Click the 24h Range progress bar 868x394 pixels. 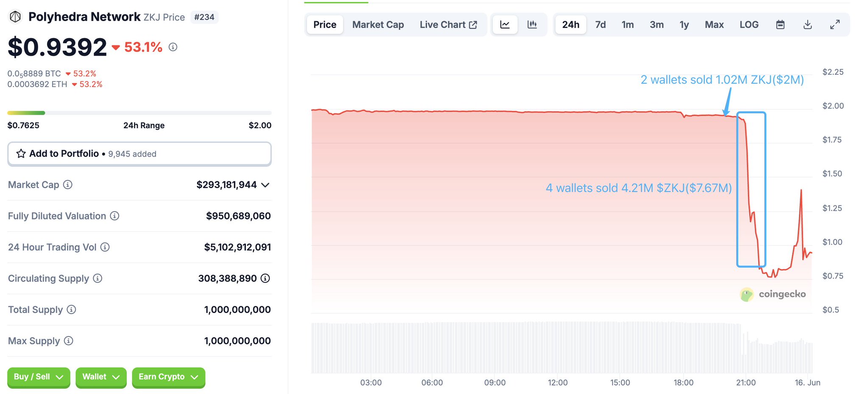click(x=140, y=113)
